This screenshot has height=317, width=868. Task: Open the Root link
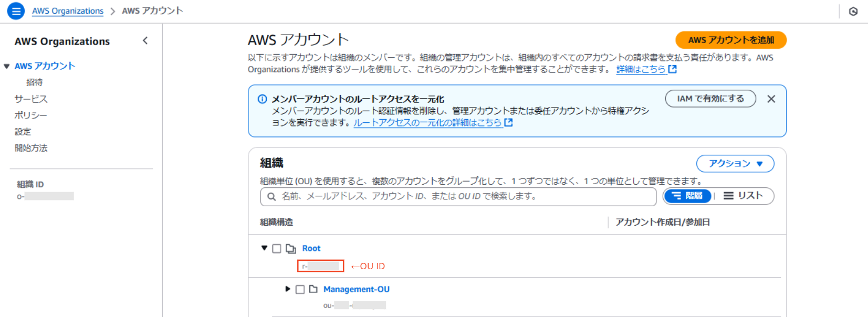coord(311,249)
